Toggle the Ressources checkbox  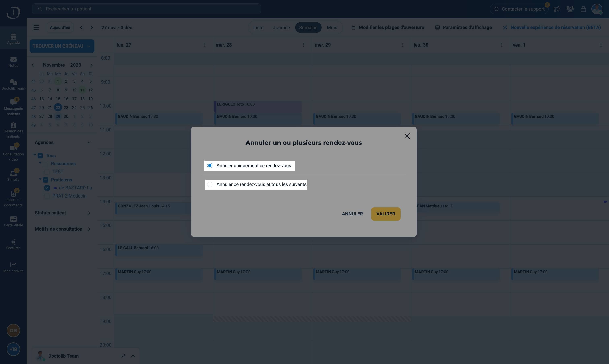(x=46, y=164)
